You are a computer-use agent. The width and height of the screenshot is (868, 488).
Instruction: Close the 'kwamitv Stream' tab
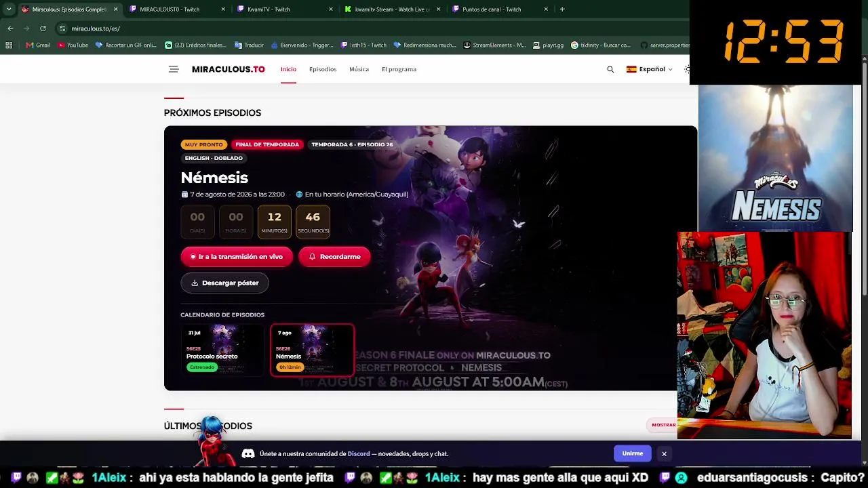point(438,9)
